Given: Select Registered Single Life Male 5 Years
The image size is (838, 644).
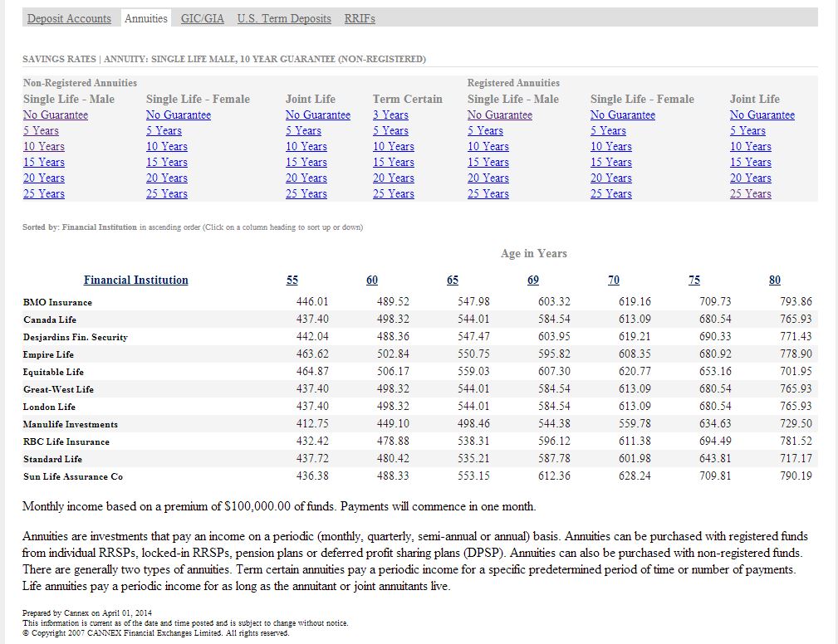Looking at the screenshot, I should 485,131.
